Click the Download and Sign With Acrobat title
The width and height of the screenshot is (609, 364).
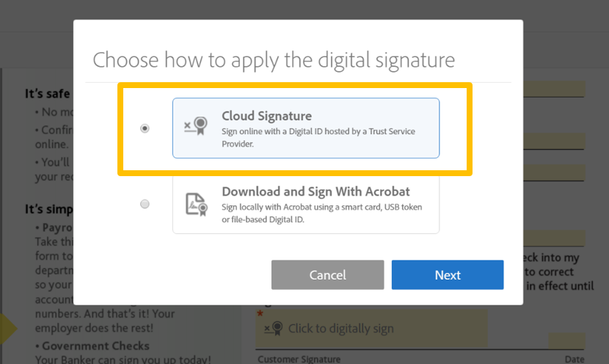click(x=316, y=192)
